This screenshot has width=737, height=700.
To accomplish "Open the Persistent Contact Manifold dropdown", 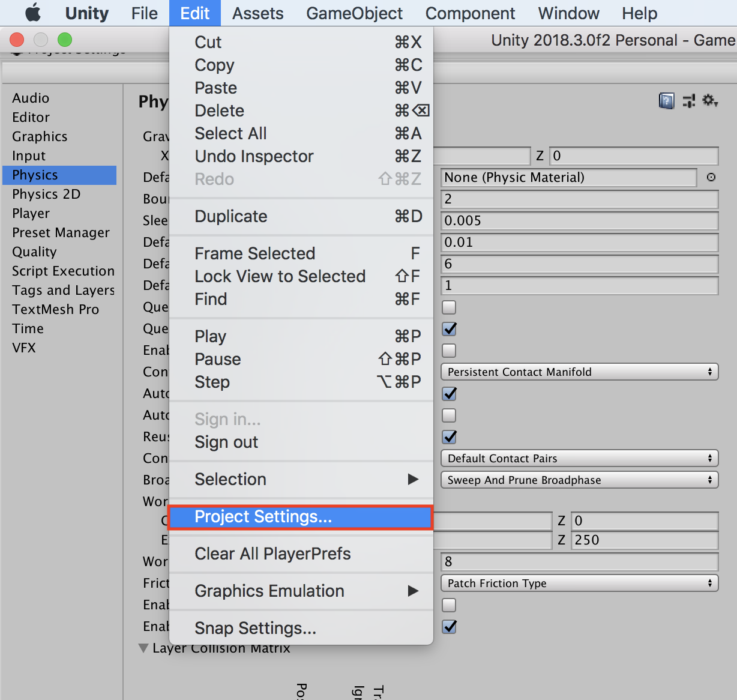I will pyautogui.click(x=579, y=372).
